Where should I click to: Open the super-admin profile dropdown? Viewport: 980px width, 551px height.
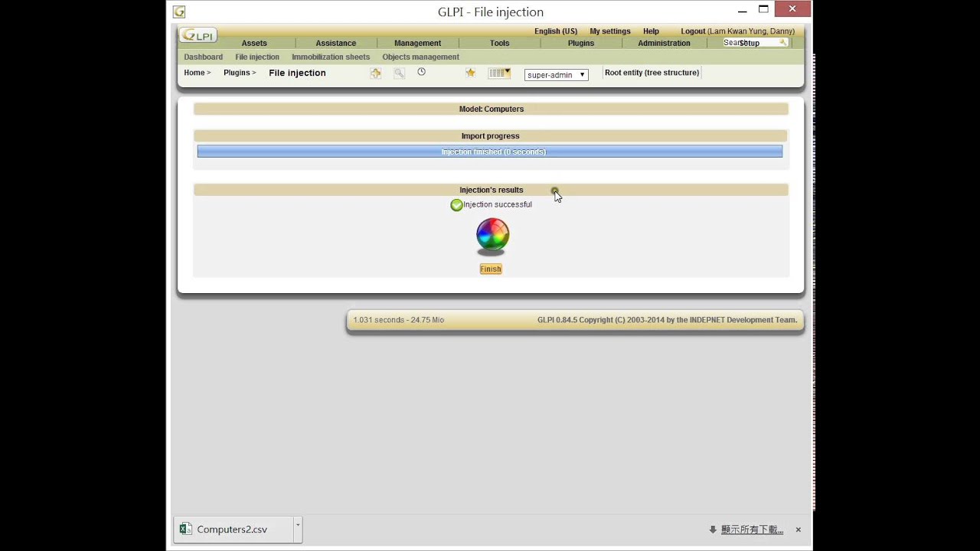coord(556,75)
